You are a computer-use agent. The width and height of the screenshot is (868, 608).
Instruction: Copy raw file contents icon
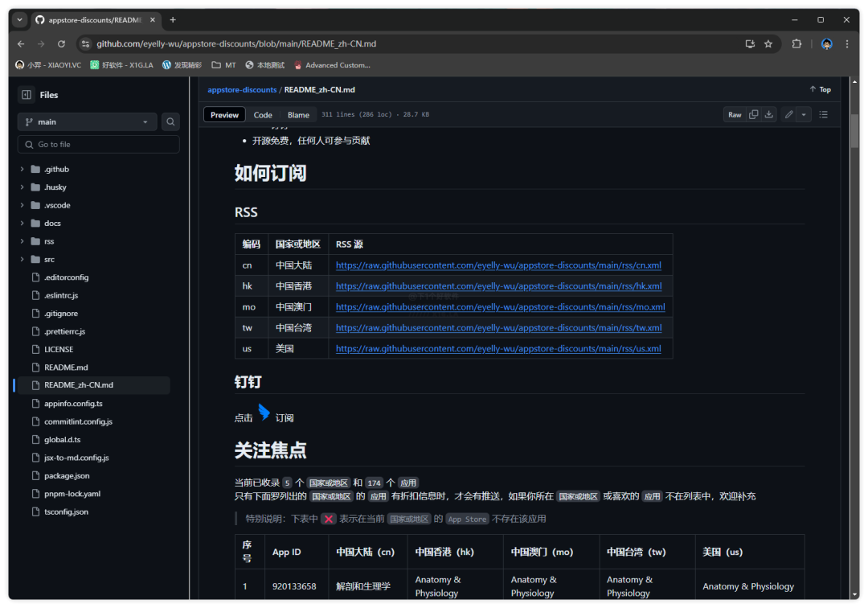[x=753, y=115]
